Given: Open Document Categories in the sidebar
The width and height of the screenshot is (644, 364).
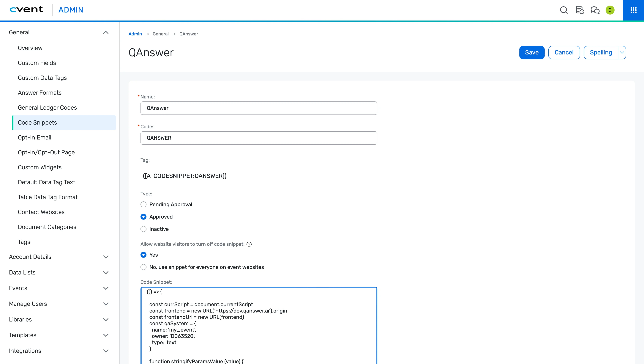Looking at the screenshot, I should point(47,227).
